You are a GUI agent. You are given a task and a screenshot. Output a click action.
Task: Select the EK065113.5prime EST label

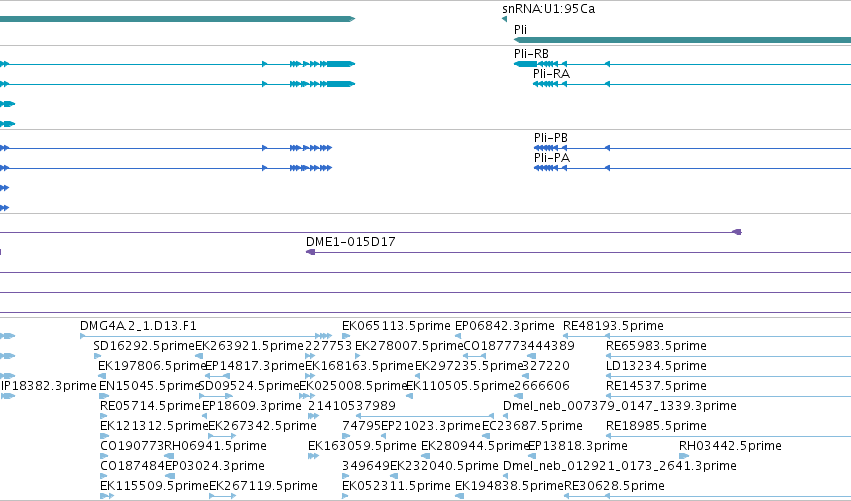click(x=396, y=326)
